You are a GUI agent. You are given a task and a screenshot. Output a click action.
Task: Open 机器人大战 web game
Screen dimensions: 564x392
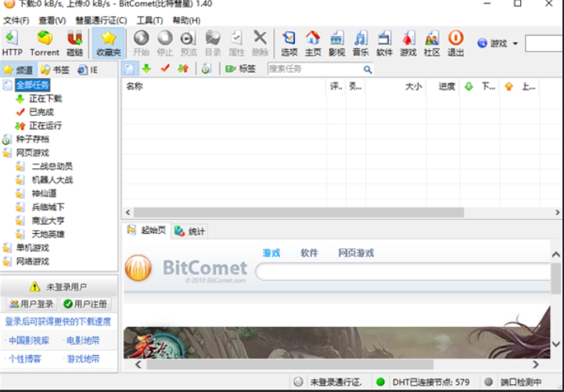52,180
